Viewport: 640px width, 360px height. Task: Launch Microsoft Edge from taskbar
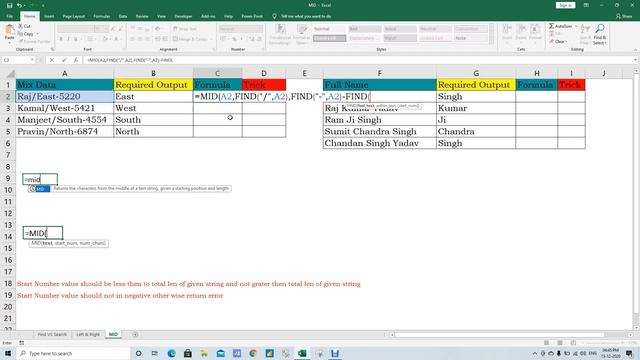click(171, 353)
